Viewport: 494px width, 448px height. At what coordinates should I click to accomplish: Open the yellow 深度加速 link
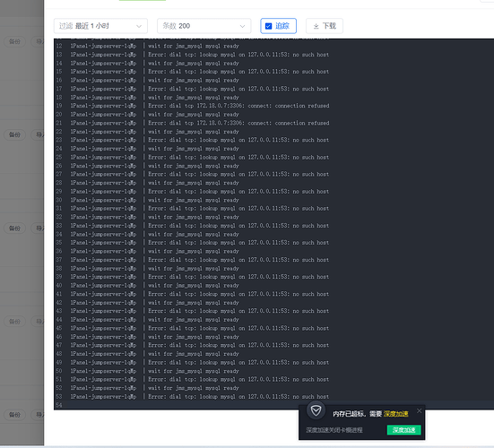[x=395, y=414]
